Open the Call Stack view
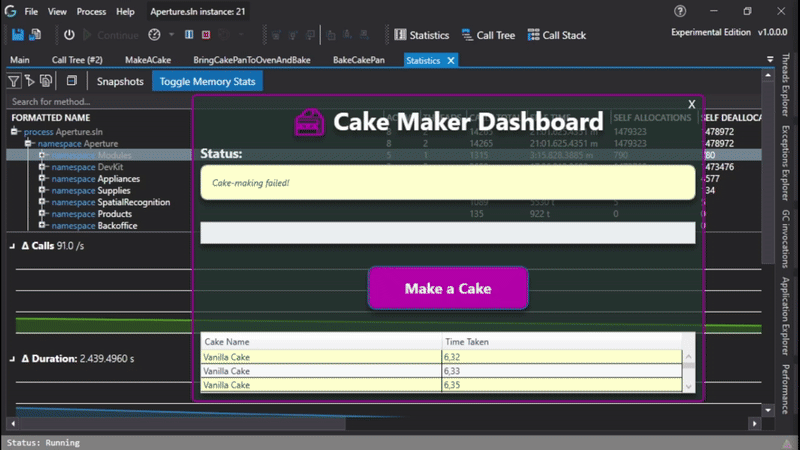 point(555,35)
